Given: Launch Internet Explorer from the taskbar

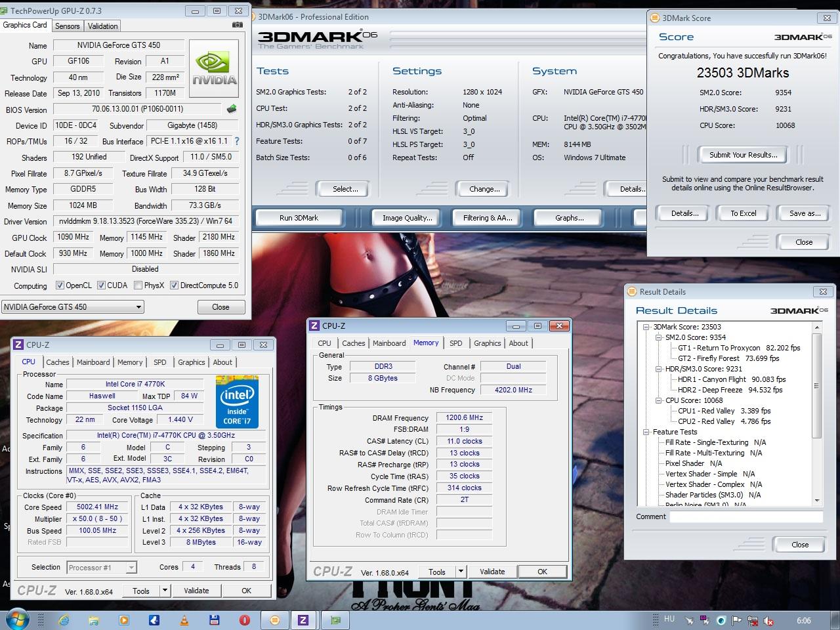Looking at the screenshot, I should tap(64, 619).
